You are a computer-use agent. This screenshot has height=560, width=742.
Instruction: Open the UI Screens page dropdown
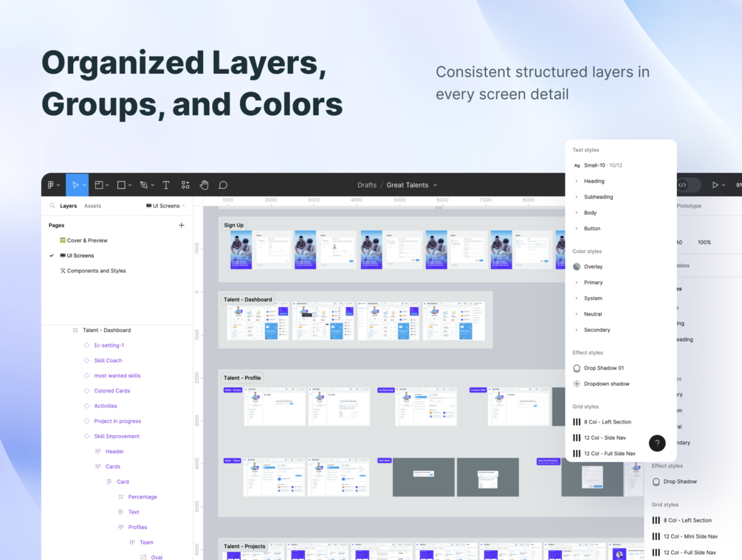pyautogui.click(x=165, y=206)
